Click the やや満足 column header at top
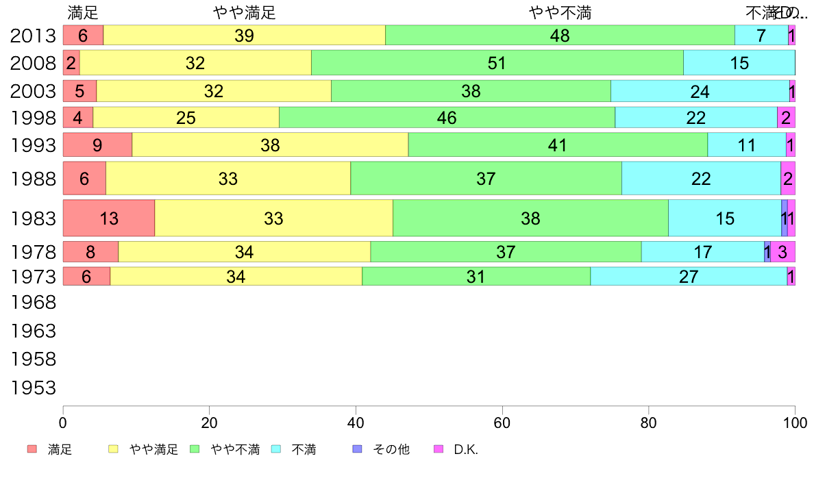The image size is (814, 504). click(x=245, y=12)
